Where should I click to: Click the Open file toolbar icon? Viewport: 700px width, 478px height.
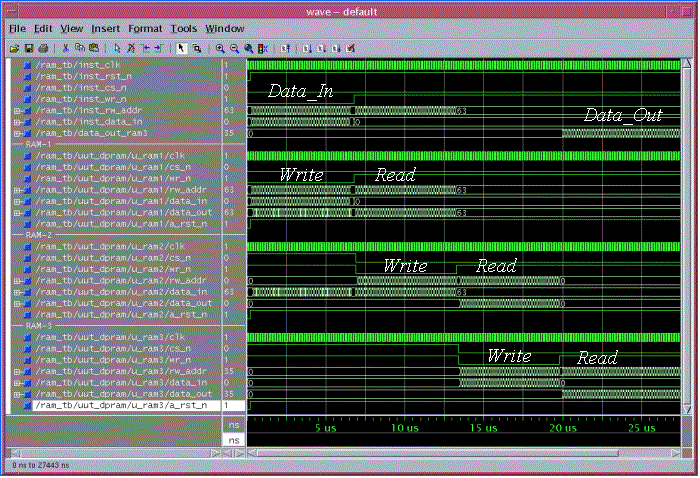pyautogui.click(x=15, y=47)
